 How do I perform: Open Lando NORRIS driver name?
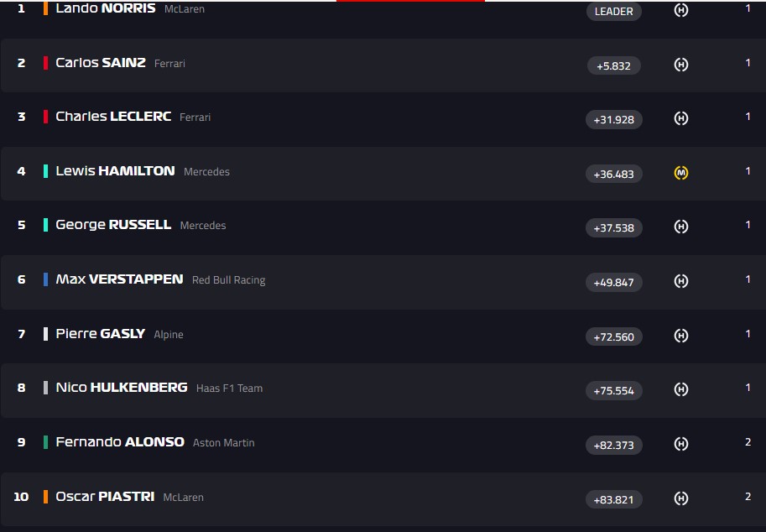(106, 8)
